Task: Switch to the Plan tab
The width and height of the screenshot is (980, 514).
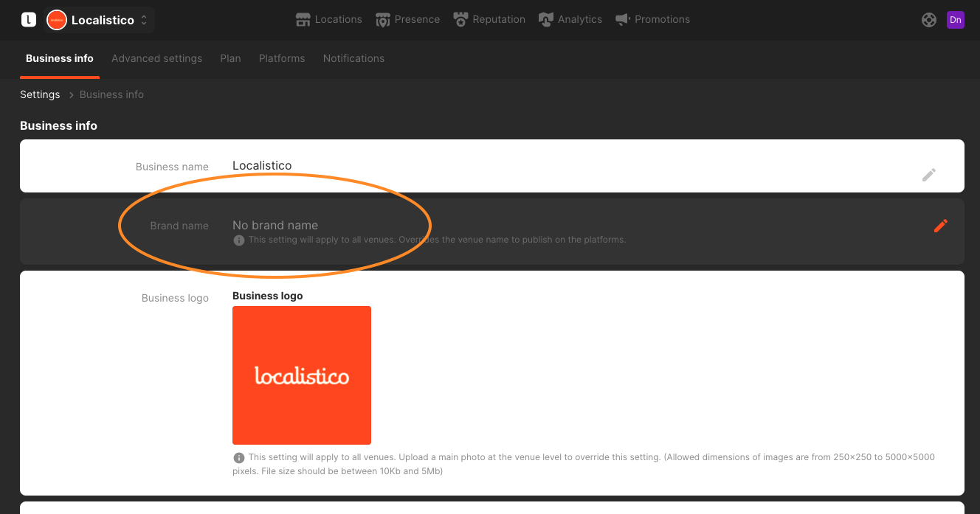Action: (230, 59)
